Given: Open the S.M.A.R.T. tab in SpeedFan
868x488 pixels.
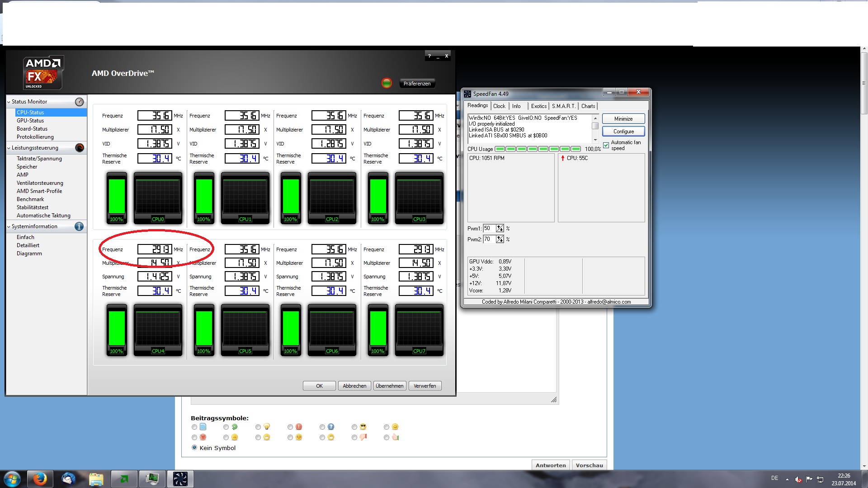Looking at the screenshot, I should pos(563,106).
